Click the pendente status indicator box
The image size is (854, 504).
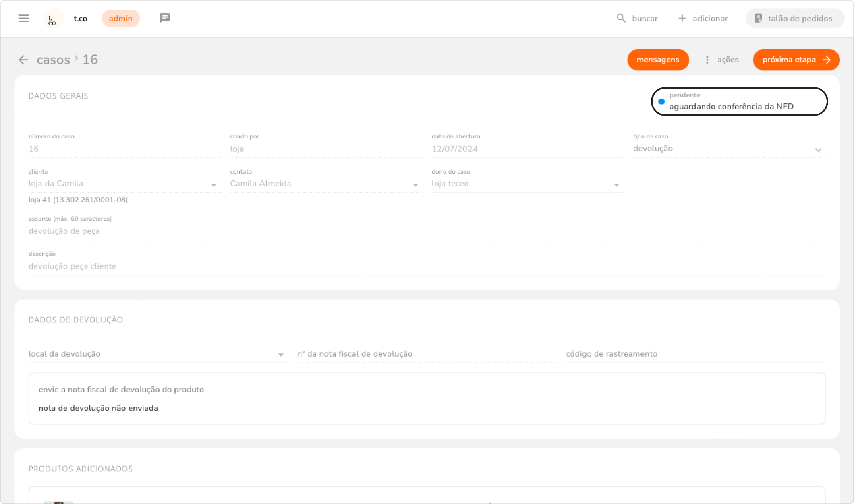pyautogui.click(x=739, y=101)
